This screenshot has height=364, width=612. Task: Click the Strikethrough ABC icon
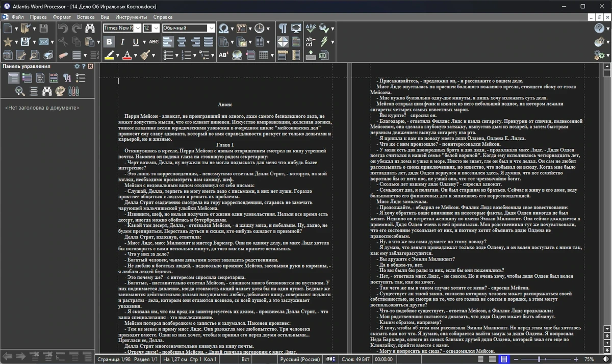pos(154,42)
